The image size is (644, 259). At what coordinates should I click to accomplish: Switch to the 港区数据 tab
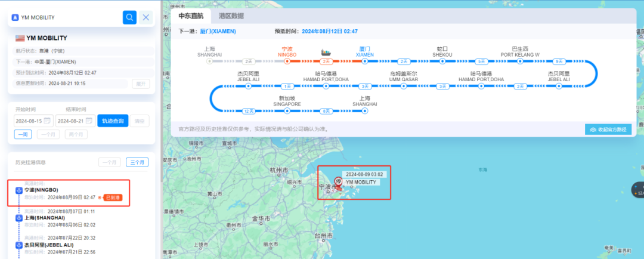pyautogui.click(x=231, y=16)
